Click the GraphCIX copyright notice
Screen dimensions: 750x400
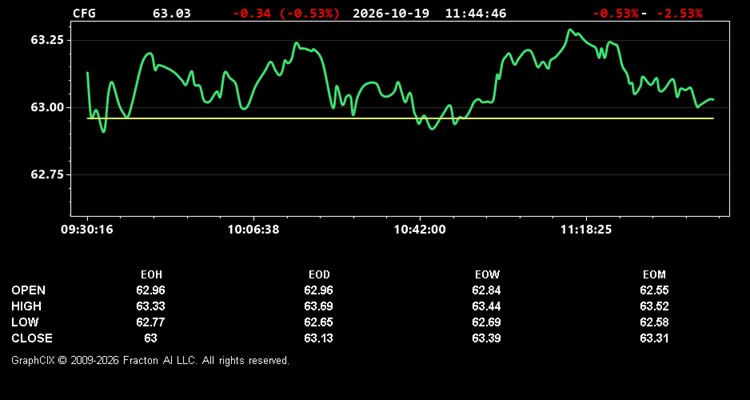pyautogui.click(x=150, y=360)
